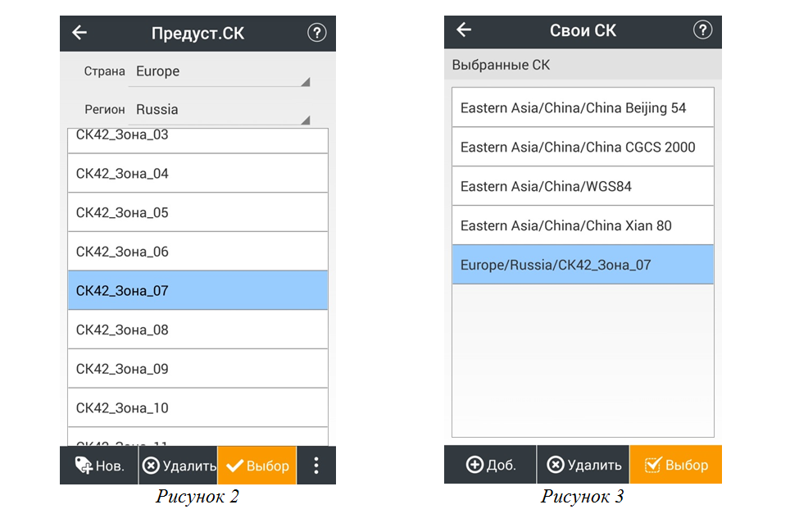
Task: Open help on Предуст.СК screen
Action: 316,33
